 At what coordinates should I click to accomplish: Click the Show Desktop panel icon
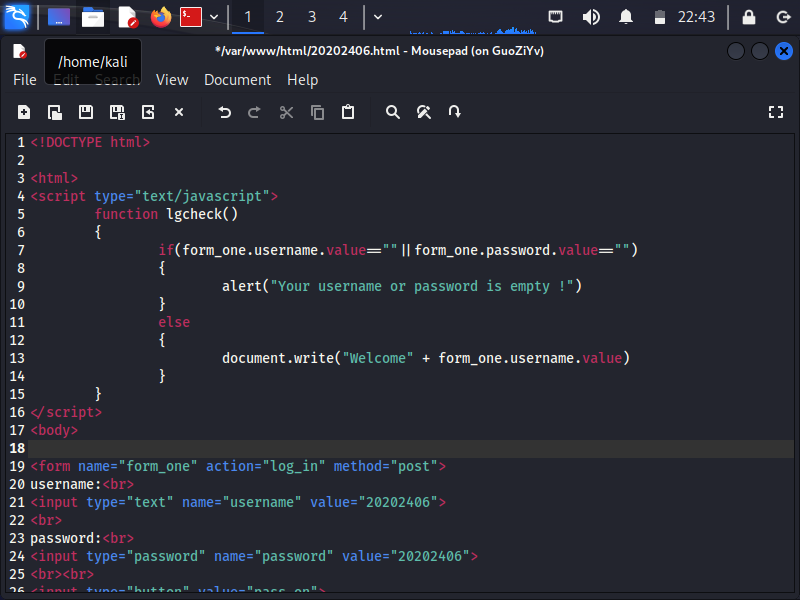pos(59,17)
